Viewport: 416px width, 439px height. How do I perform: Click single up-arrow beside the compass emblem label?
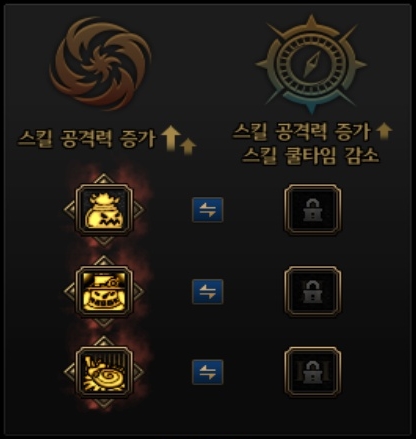point(384,131)
